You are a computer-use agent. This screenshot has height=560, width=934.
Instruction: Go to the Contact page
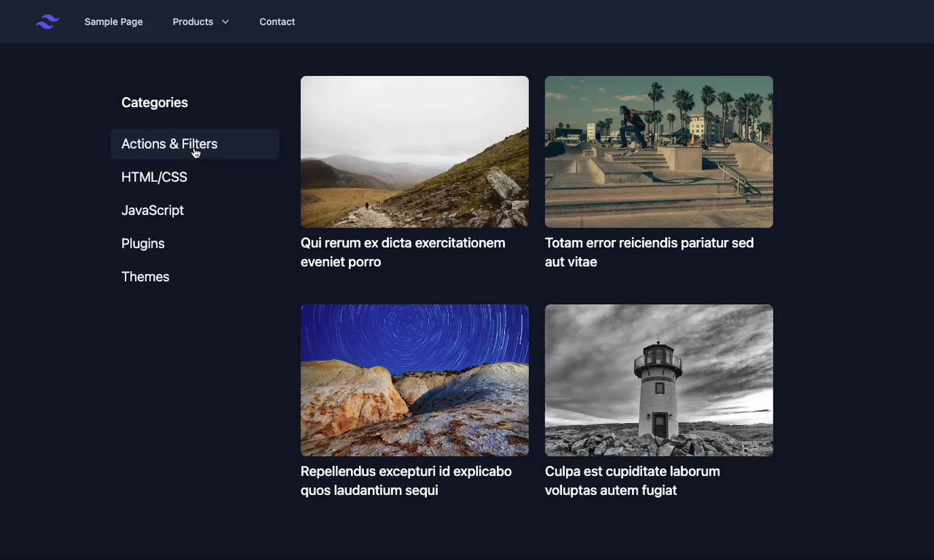(277, 22)
